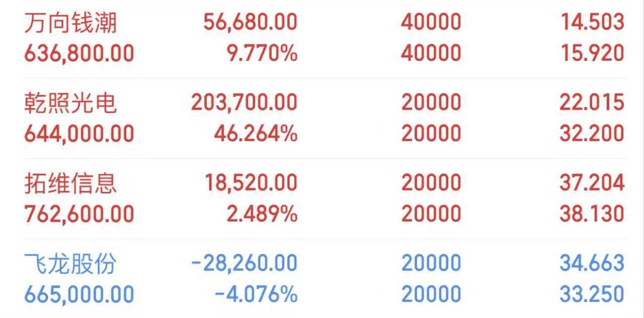Click 飞龙股份 market value 665,000.00
The width and height of the screenshot is (644, 318).
(x=79, y=294)
